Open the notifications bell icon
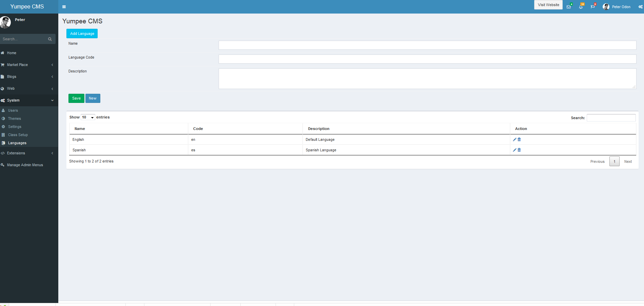 click(x=581, y=6)
